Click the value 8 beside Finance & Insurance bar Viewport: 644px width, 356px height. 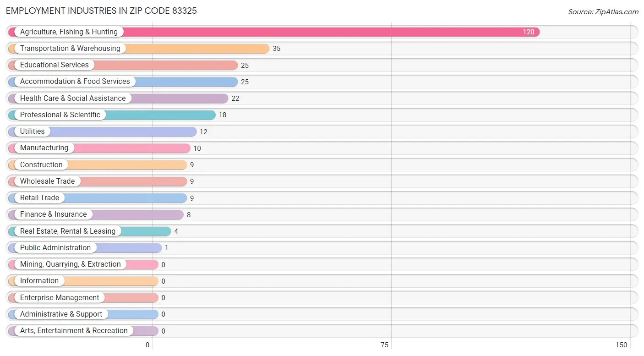(189, 214)
